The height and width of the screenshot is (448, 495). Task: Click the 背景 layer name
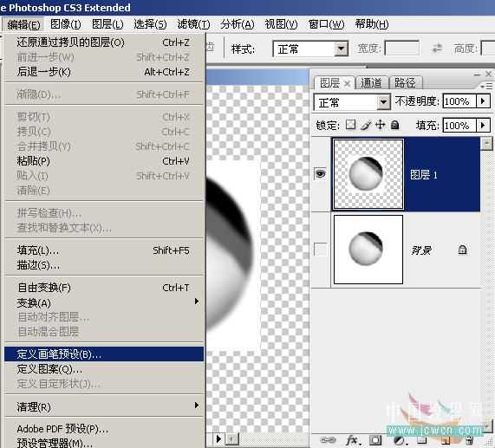[421, 250]
